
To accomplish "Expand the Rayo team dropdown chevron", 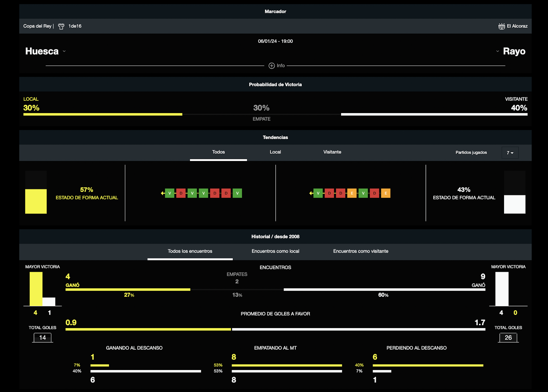I will click(497, 51).
